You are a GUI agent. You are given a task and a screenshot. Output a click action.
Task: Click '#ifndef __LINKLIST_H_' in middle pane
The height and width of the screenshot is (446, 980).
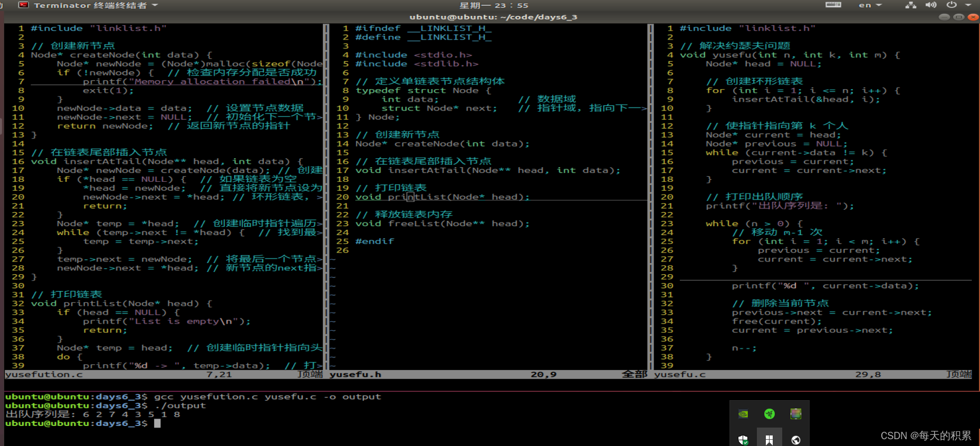pyautogui.click(x=424, y=28)
